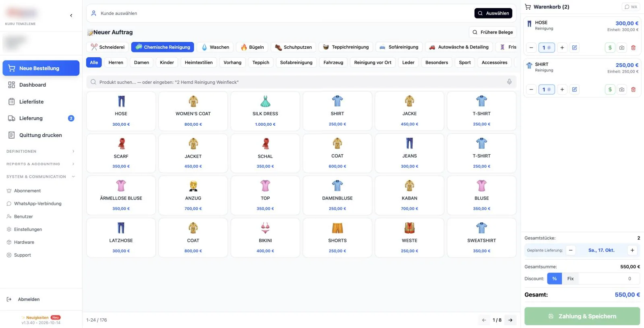Increase HOSE quantity with plus

(562, 48)
